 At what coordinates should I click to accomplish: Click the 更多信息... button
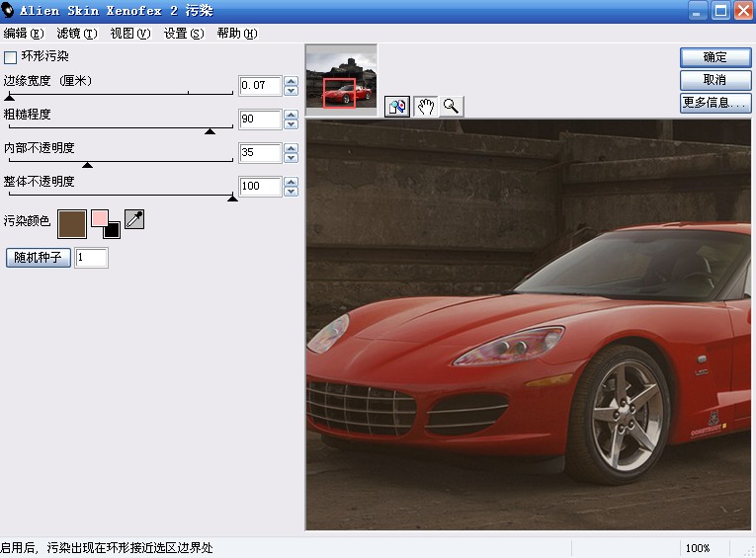click(715, 103)
